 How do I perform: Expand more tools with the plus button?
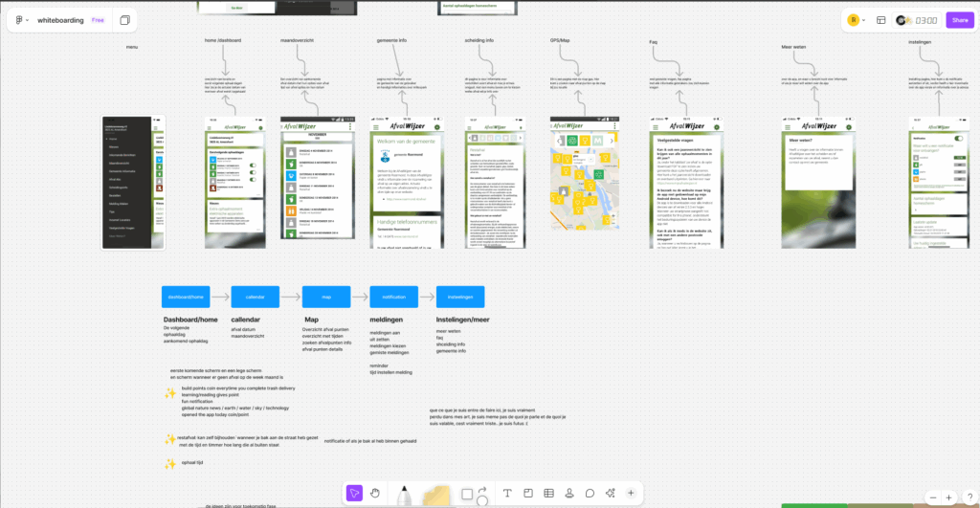tap(631, 493)
